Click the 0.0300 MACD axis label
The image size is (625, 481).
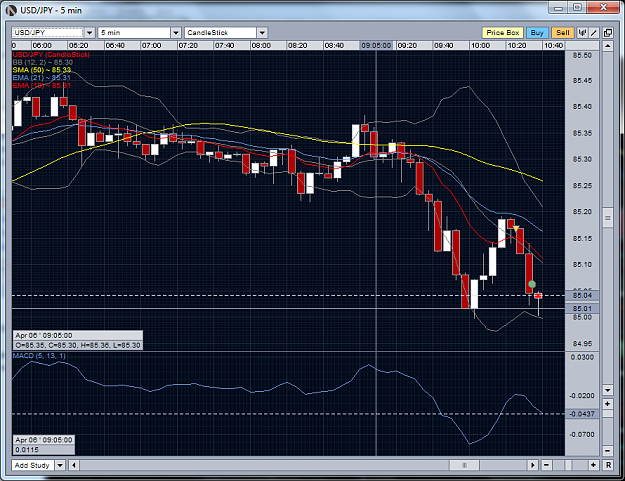[582, 357]
